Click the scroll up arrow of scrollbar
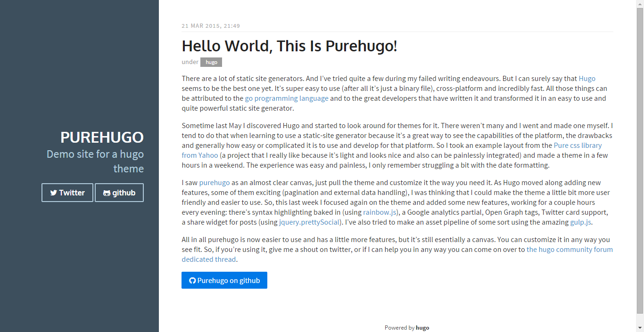Screen dimensions: 644x332 (x=640, y=4)
